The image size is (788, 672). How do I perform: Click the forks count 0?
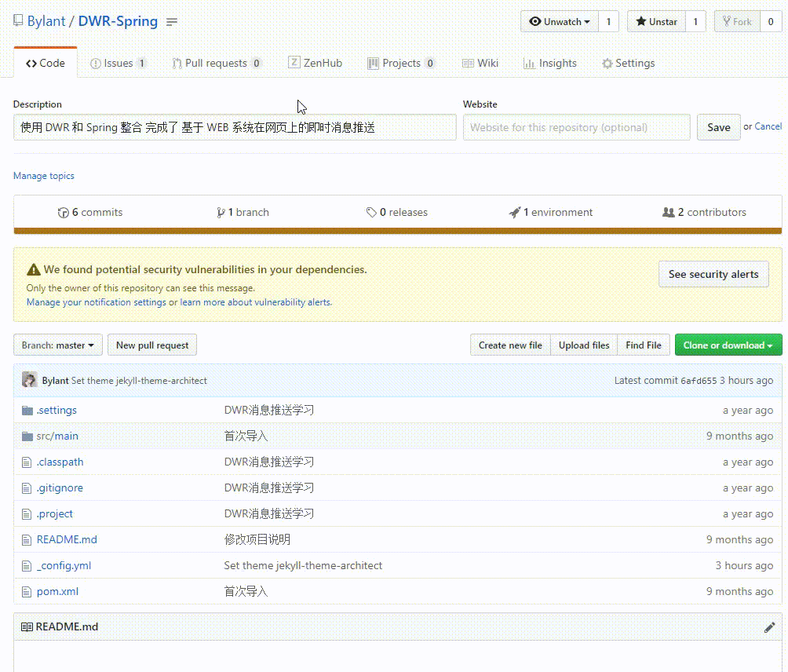771,22
